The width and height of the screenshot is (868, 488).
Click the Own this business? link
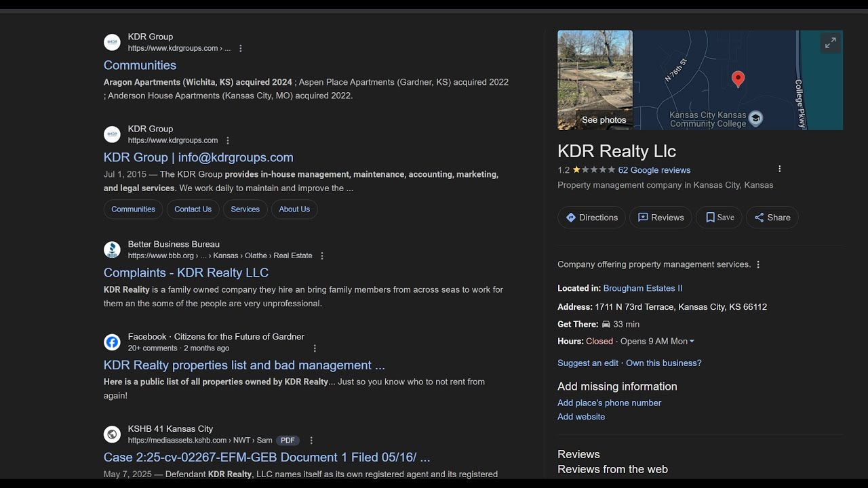tap(664, 363)
